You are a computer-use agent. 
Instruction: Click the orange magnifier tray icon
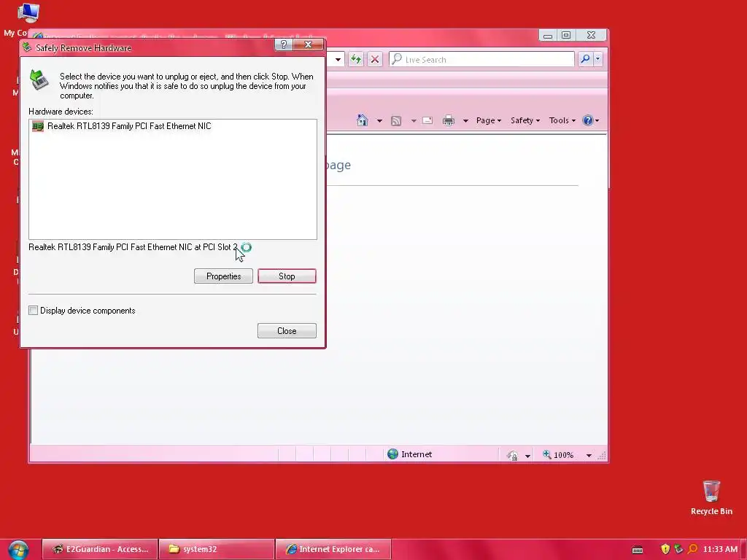(692, 549)
